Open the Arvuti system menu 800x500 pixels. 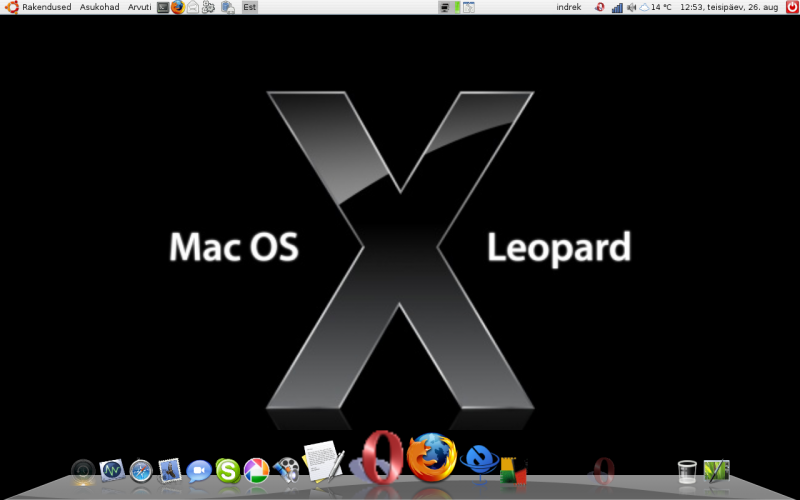[x=139, y=7]
